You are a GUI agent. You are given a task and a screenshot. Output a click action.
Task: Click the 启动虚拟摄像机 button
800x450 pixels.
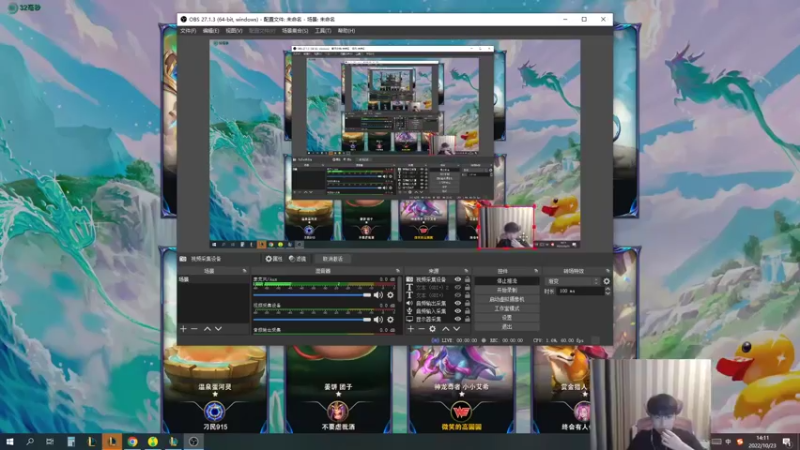pos(507,299)
